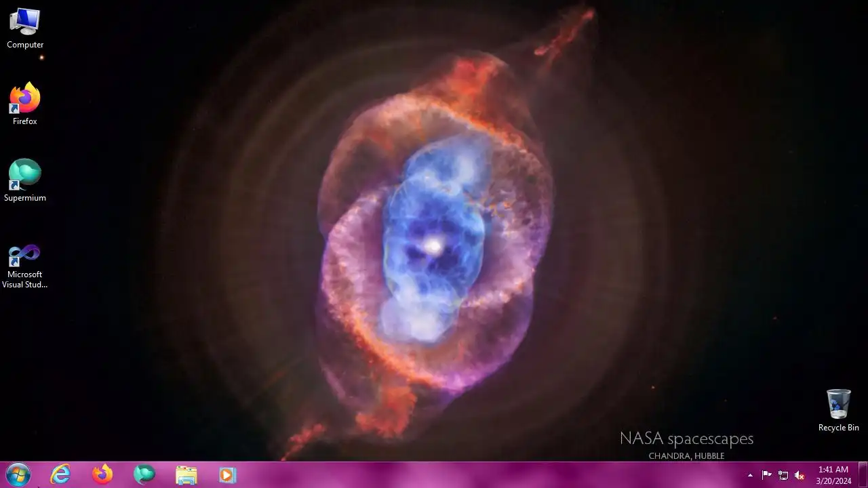Open Windows Explorer from the taskbar
Viewport: 868px width, 488px height.
186,474
